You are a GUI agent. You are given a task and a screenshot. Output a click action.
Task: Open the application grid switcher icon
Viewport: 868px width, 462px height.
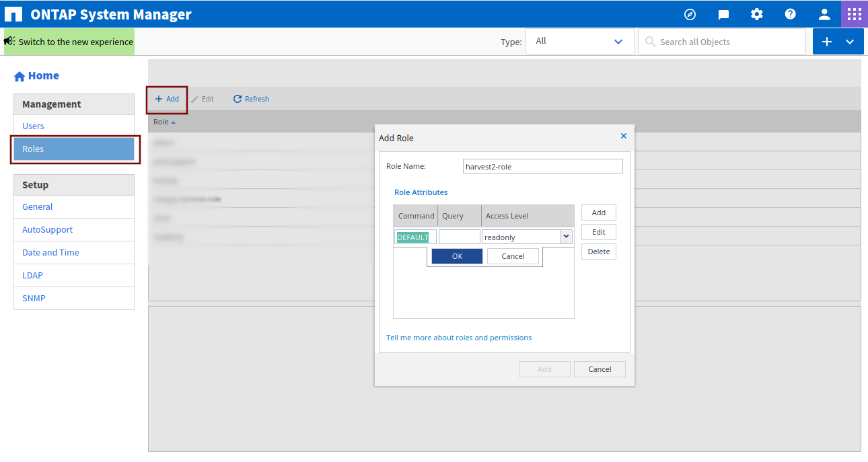point(855,14)
